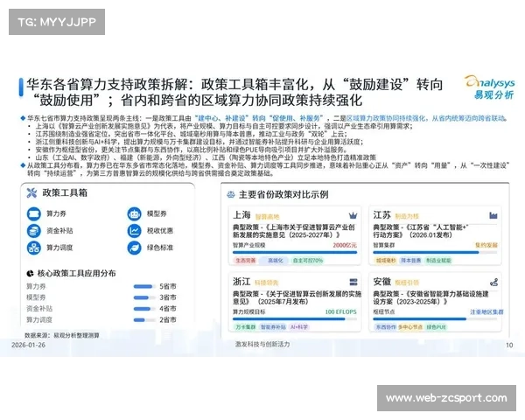The width and height of the screenshot is (525, 420).
Task: Click the 激发科技与创新活力 footer slogan
Action: pos(262,344)
